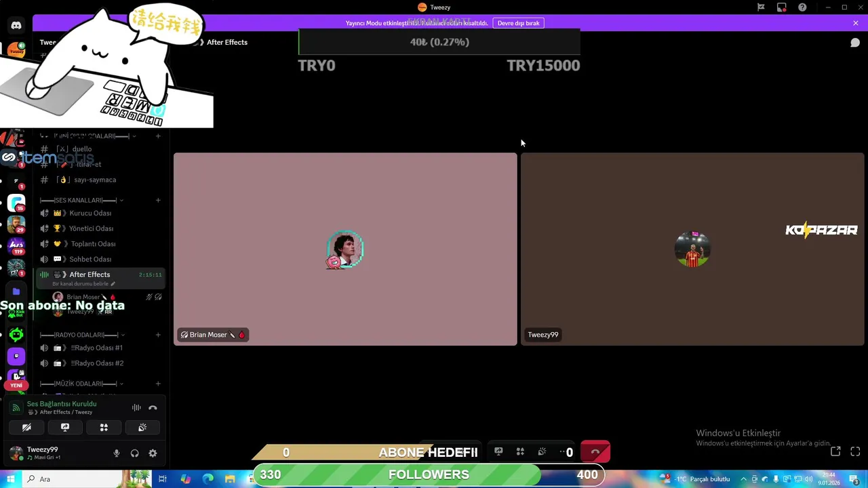Select Tweezy99's video tile
Screen dimensions: 868x488
(x=692, y=249)
